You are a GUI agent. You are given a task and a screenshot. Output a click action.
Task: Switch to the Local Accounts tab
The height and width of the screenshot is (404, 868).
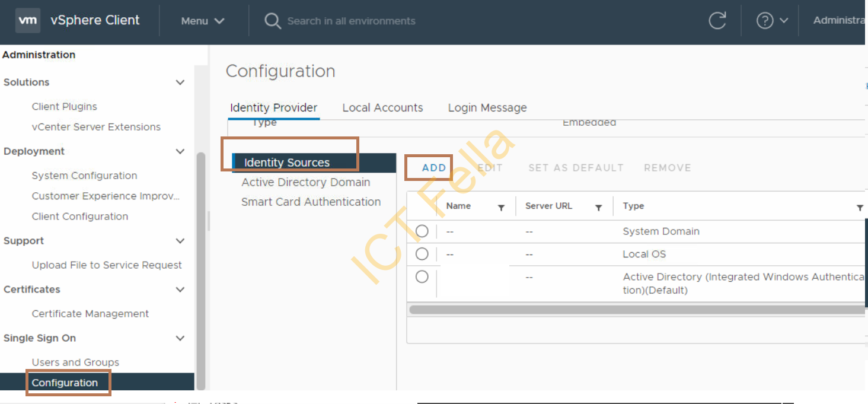pyautogui.click(x=382, y=108)
